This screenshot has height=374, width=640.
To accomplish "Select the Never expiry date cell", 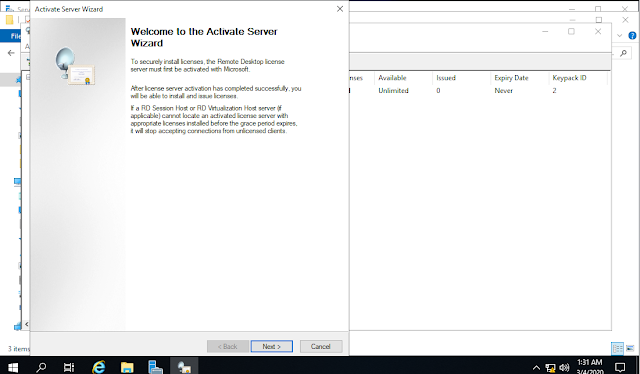I will [x=503, y=91].
